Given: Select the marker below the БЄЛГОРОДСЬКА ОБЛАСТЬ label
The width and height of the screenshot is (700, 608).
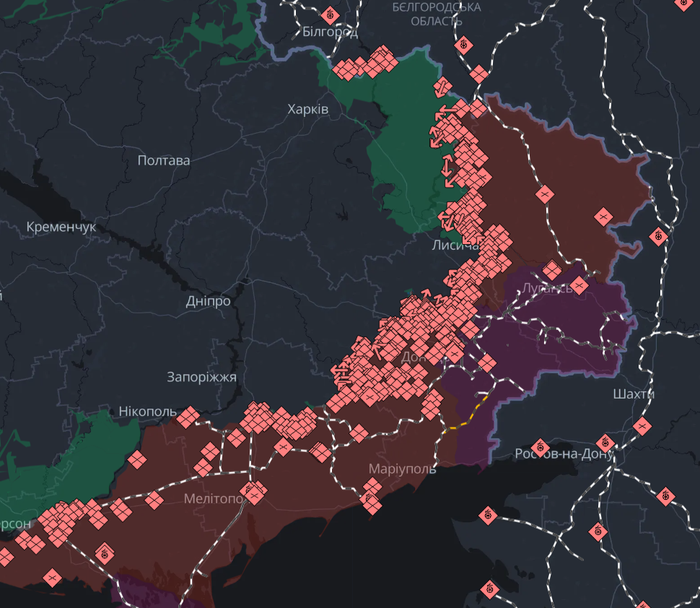Looking at the screenshot, I should (464, 45).
